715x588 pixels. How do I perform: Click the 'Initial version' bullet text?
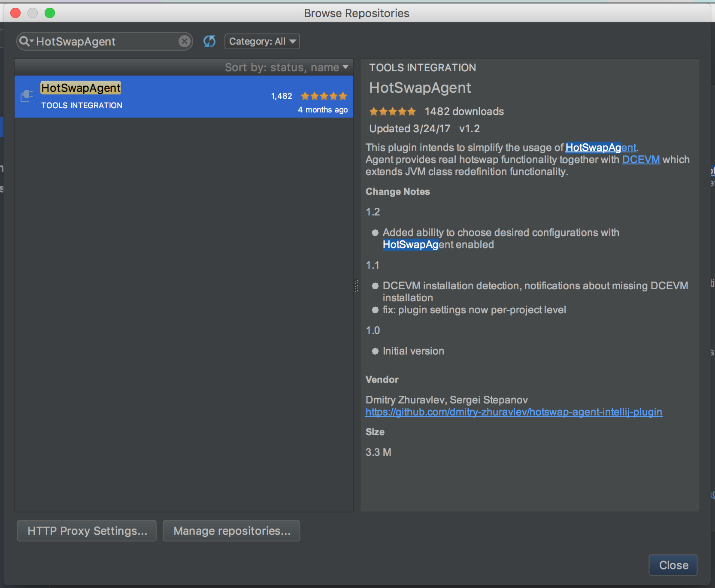(413, 351)
